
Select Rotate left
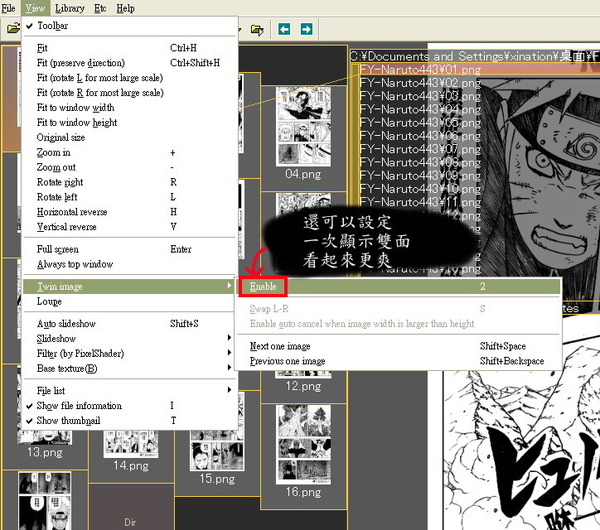click(x=129, y=197)
